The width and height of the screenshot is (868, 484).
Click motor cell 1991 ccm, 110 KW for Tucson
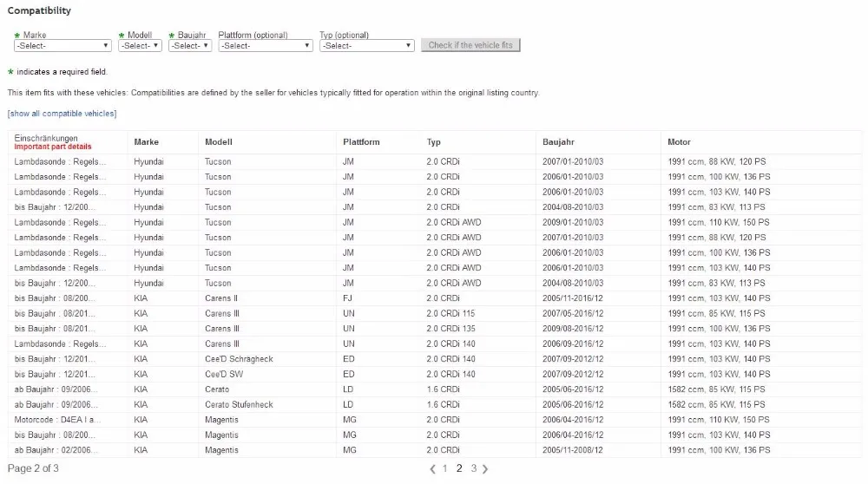click(x=719, y=222)
